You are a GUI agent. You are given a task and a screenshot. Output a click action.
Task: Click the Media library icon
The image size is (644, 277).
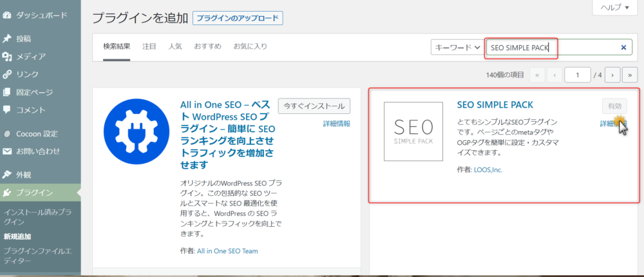(7, 57)
